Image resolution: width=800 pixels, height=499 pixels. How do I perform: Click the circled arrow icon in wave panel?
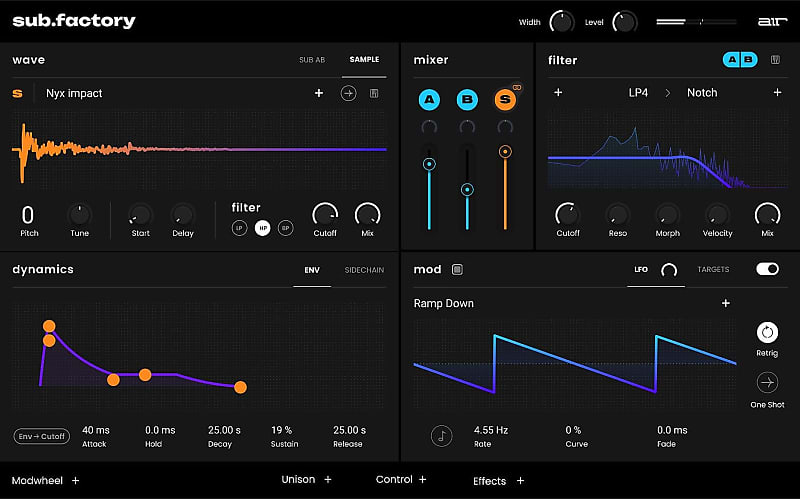348,93
